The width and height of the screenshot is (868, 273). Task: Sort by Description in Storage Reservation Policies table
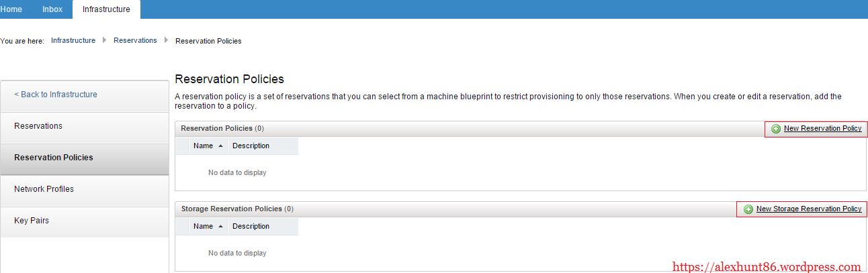251,226
